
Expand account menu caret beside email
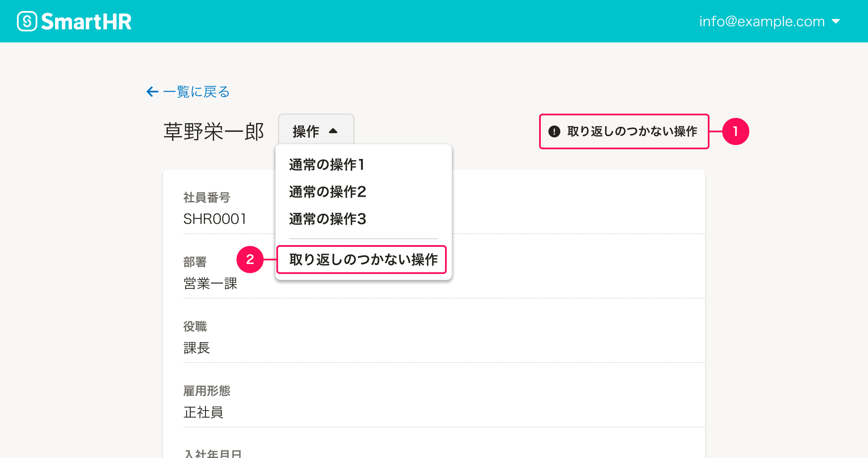[x=836, y=21]
